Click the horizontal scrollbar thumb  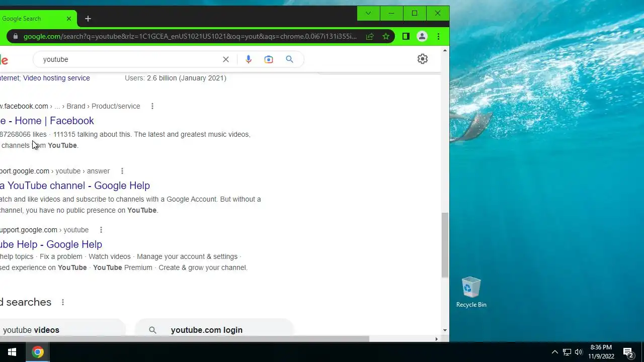click(x=184, y=339)
